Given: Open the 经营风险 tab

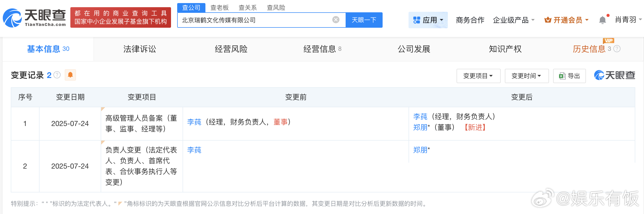Looking at the screenshot, I should [x=231, y=49].
